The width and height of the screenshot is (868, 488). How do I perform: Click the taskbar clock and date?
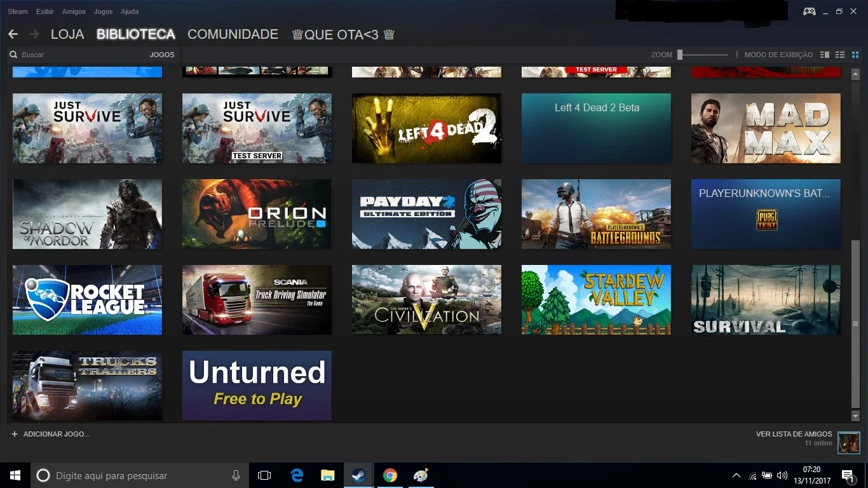tap(811, 475)
